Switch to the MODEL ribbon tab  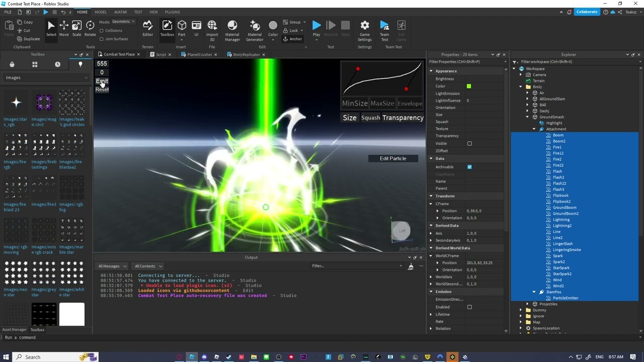tap(101, 12)
